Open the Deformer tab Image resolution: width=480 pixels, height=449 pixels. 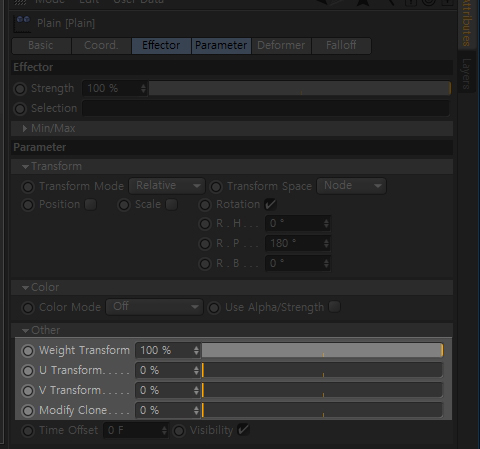[x=281, y=45]
